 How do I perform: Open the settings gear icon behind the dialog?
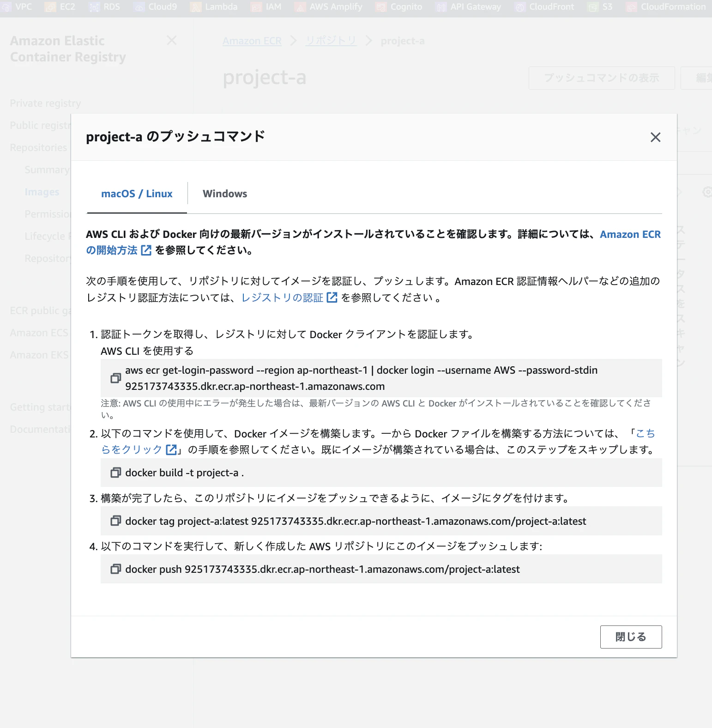(x=706, y=192)
